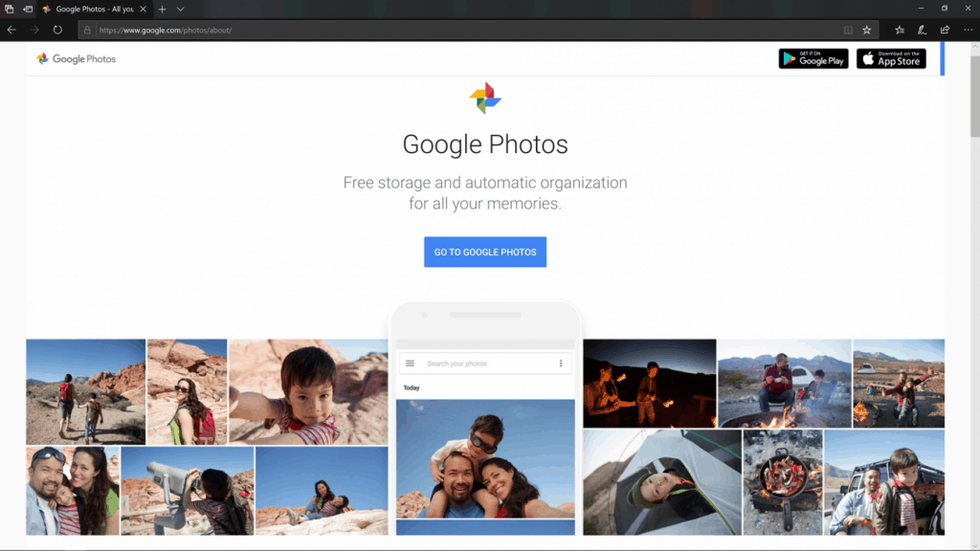Click the Download on the App Store badge
This screenshot has width=980, height=551.
point(891,58)
